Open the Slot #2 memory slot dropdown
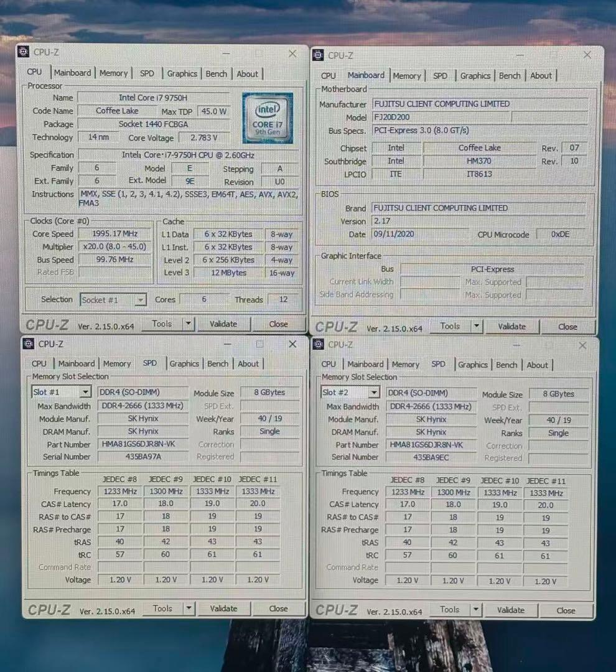Screen dimensions: 616x672 point(373,392)
